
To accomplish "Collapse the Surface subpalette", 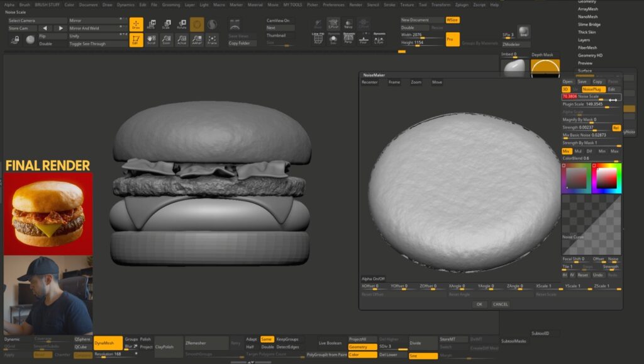I will point(584,71).
